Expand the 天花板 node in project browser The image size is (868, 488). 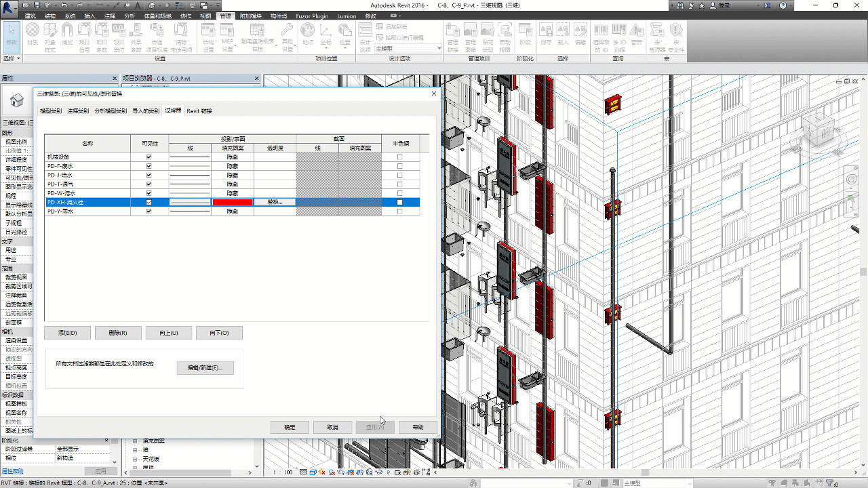point(135,459)
